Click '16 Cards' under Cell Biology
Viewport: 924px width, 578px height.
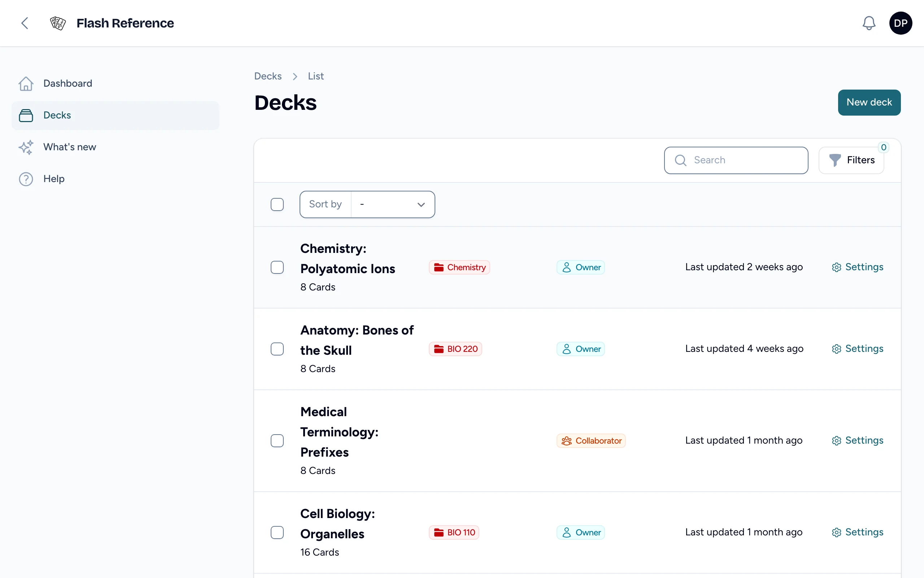[x=319, y=552]
